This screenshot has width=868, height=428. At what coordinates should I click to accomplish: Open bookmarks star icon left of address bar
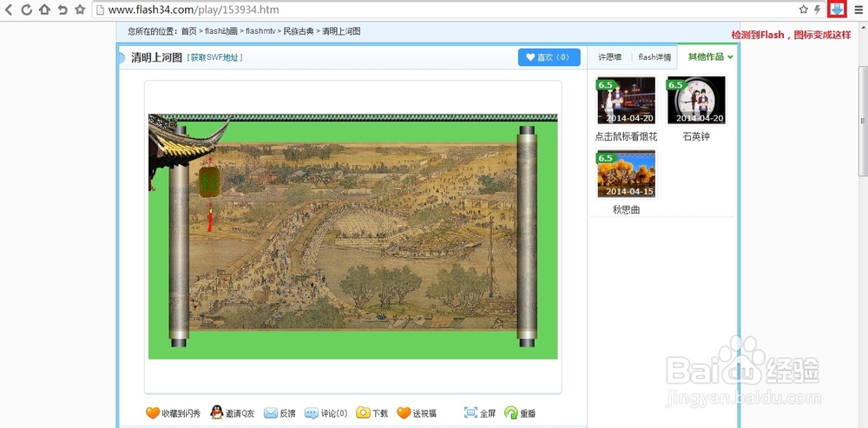click(x=80, y=10)
